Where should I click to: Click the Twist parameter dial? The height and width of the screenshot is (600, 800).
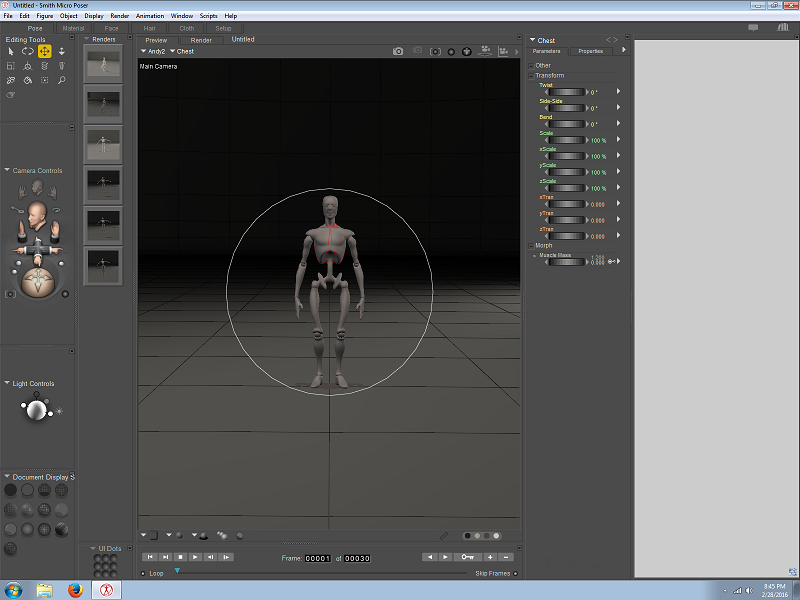568,92
